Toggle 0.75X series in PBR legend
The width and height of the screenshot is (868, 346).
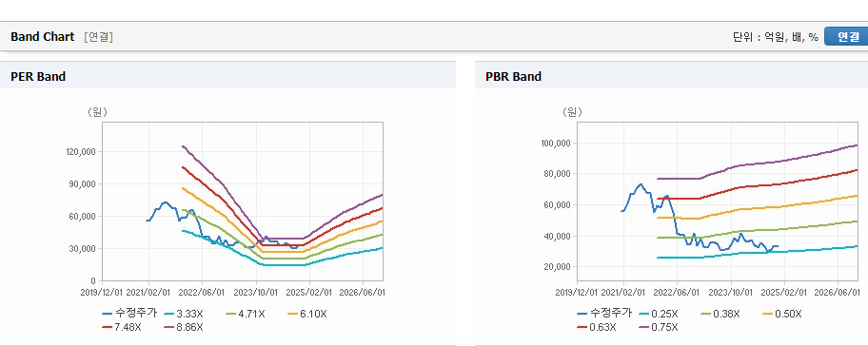(659, 327)
